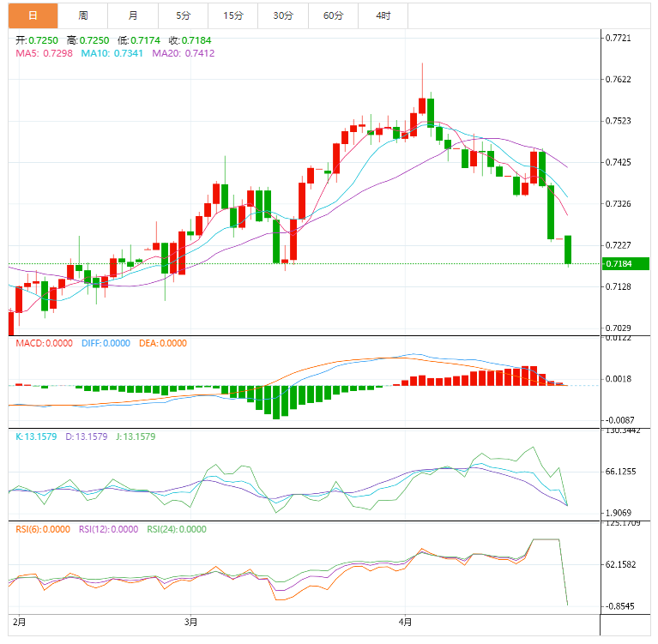Click the 0.0018 MACD axis label
This screenshot has width=658, height=644.
[x=619, y=379]
